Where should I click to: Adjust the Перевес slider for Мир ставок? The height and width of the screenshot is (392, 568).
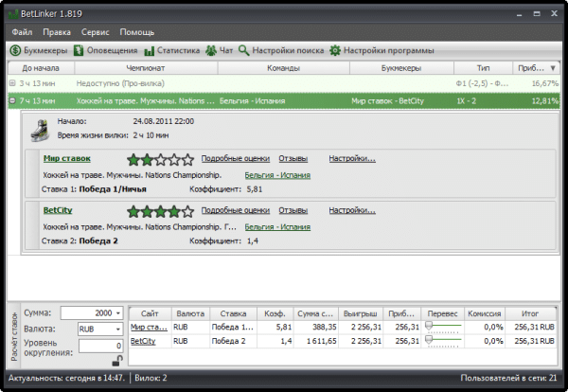pos(429,325)
